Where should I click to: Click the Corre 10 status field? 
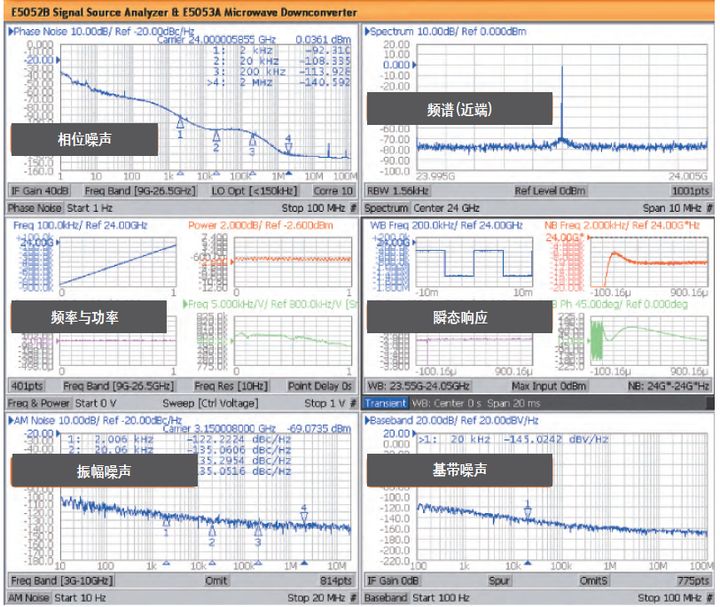[x=333, y=191]
